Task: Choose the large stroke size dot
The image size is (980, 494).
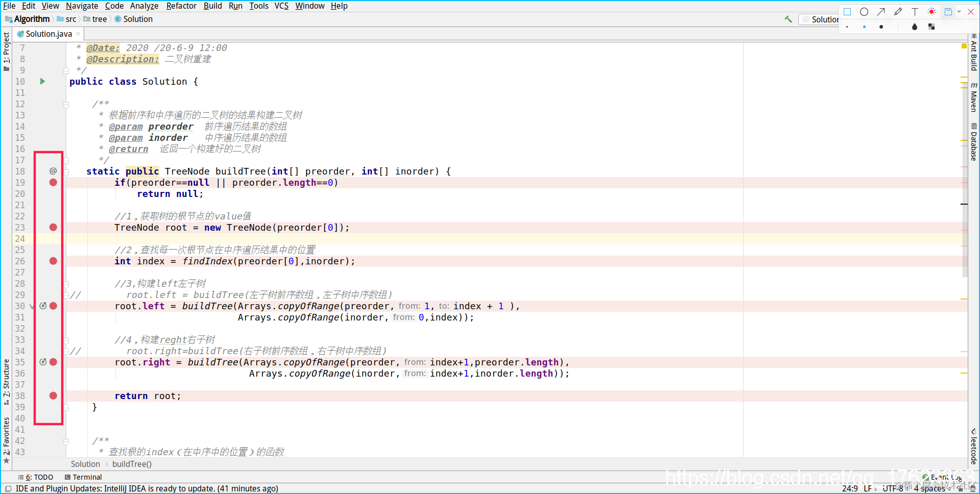Action: 881,27
